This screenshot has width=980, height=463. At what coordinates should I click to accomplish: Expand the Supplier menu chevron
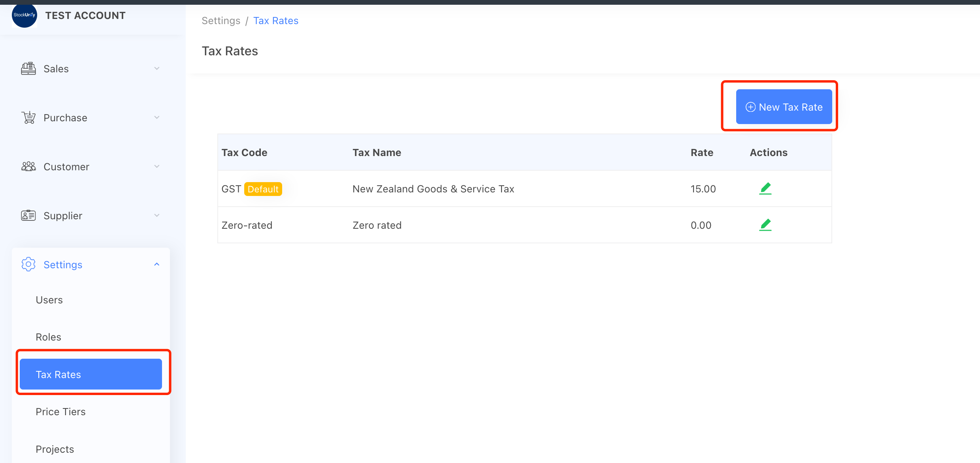tap(157, 216)
